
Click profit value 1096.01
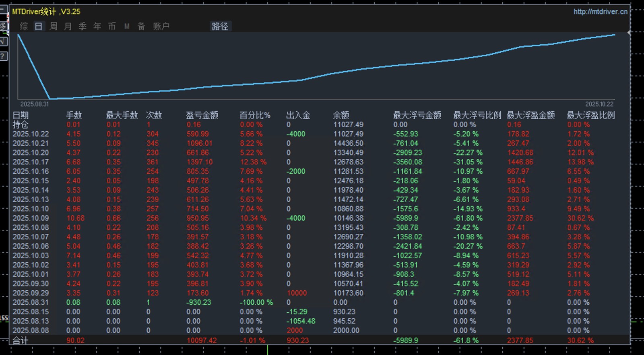click(200, 143)
